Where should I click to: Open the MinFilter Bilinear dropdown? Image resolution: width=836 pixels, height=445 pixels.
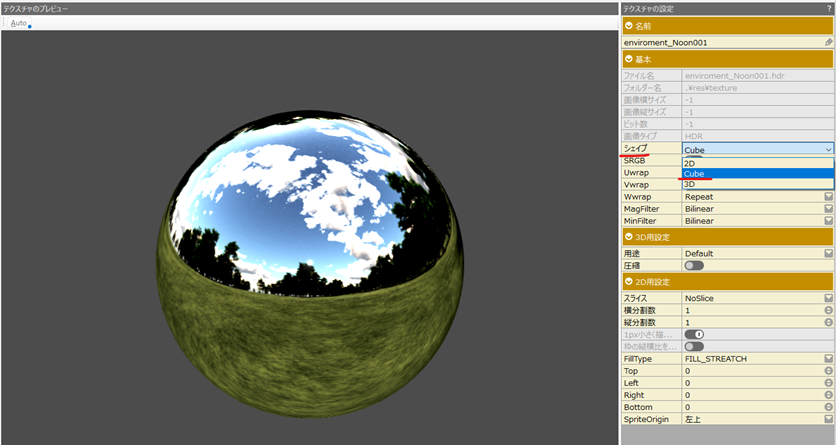[x=828, y=220]
